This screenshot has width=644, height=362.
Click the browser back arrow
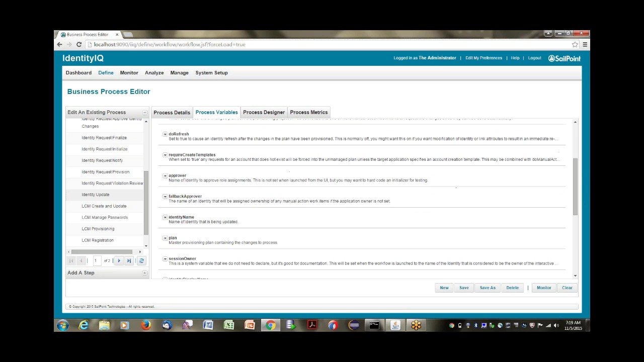60,44
